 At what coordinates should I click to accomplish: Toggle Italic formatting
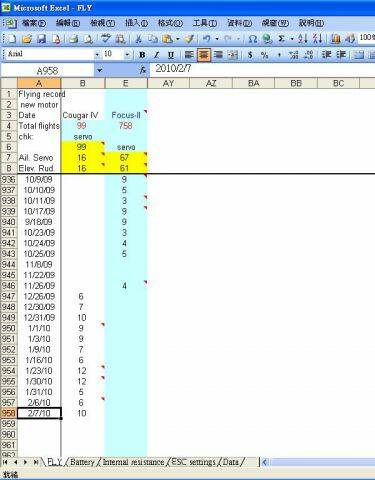pos(156,55)
